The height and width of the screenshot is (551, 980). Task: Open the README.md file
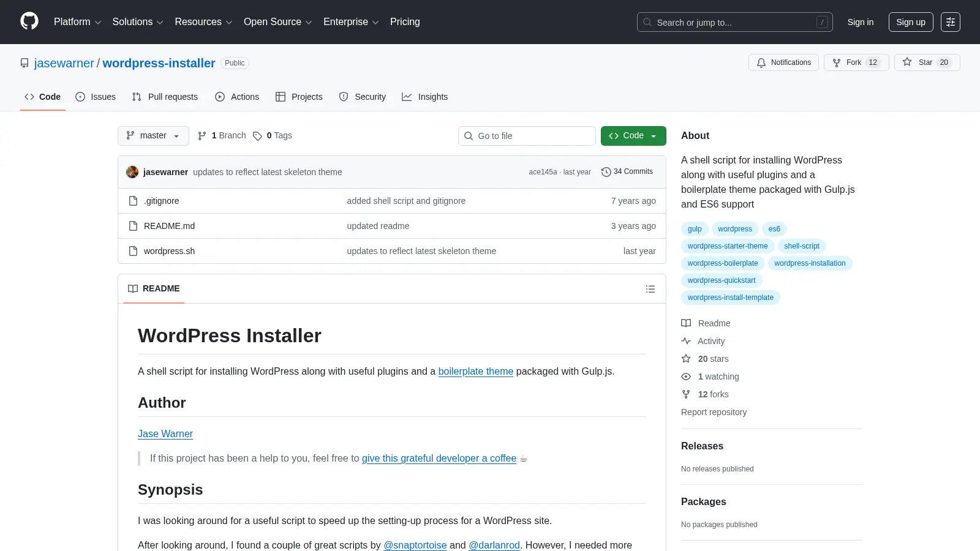[x=169, y=226]
